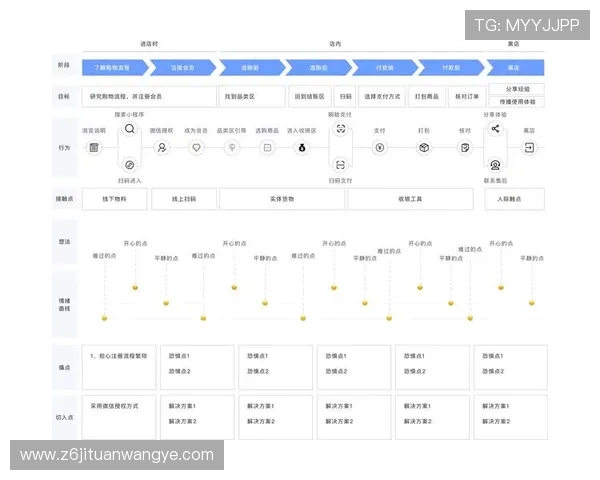Viewport: 600px width, 480px height.
Task: Select the 痛点 row label
Action: (64, 367)
